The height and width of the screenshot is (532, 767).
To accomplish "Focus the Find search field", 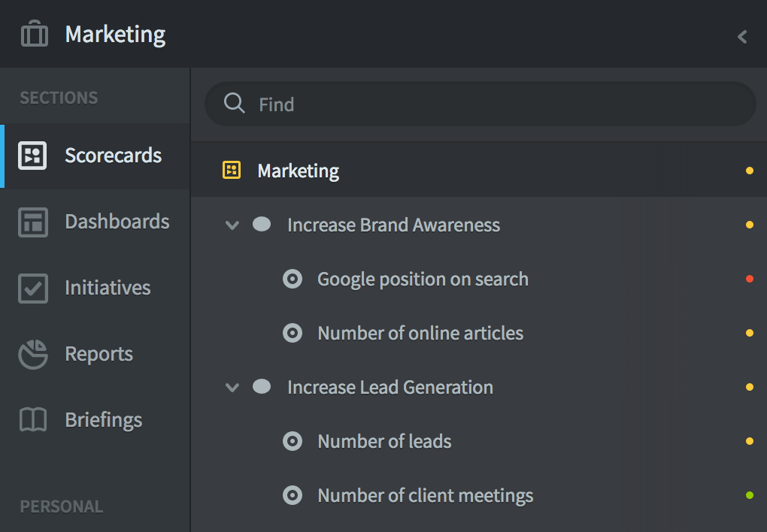I will tap(496, 104).
